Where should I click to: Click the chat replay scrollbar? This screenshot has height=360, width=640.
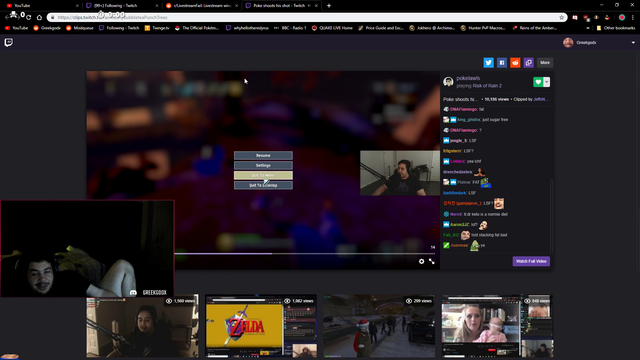551,216
